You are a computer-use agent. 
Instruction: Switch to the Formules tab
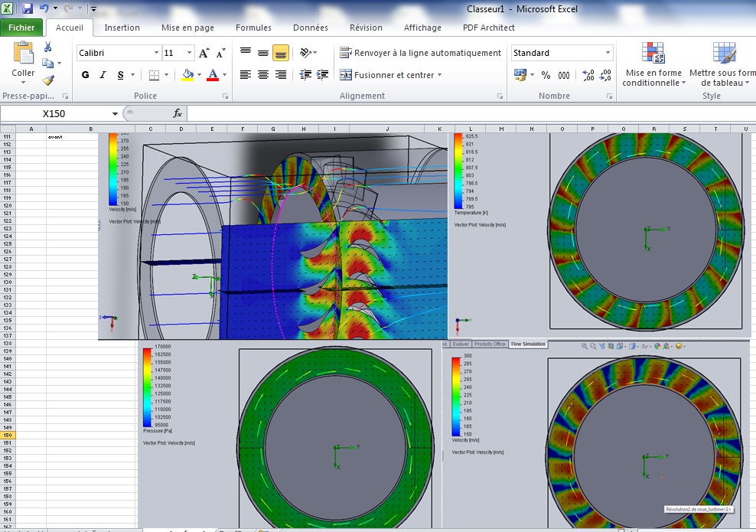click(253, 28)
